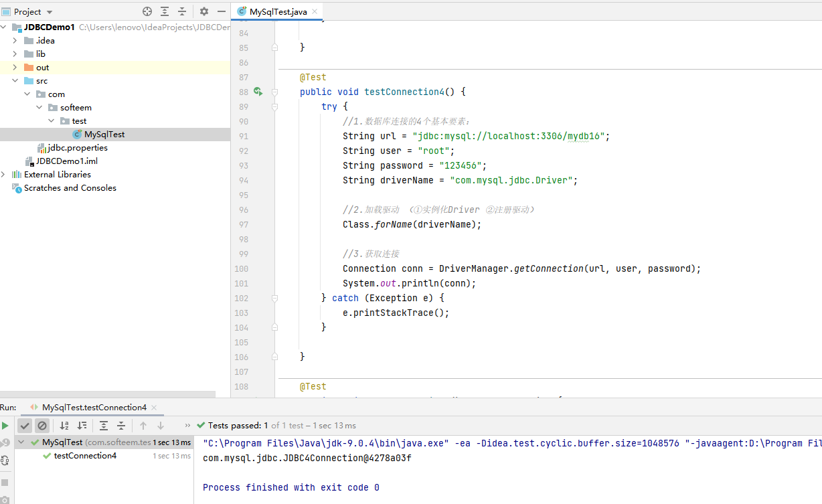
Task: Expand all test results
Action: 104,426
